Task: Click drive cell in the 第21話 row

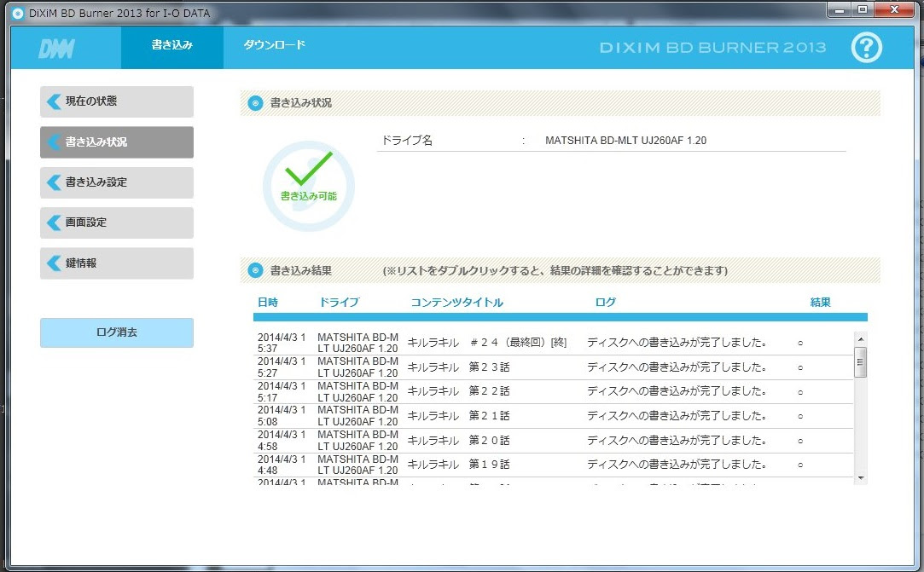Action: (357, 416)
